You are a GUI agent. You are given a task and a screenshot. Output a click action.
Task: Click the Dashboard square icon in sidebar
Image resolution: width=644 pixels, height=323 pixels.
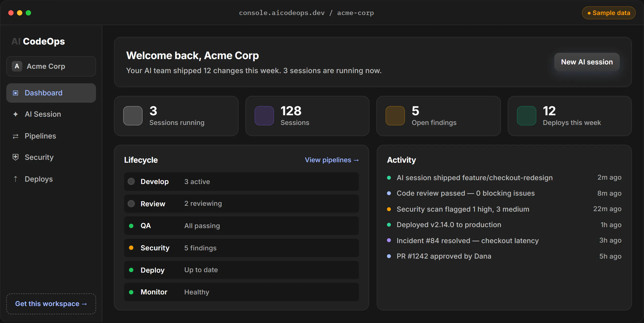tap(16, 93)
